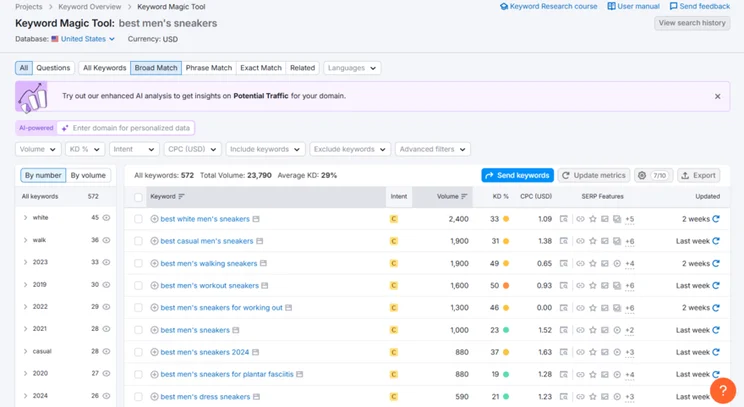The height and width of the screenshot is (407, 744).
Task: Go to Keyword Overview breadcrumb
Action: [90, 7]
